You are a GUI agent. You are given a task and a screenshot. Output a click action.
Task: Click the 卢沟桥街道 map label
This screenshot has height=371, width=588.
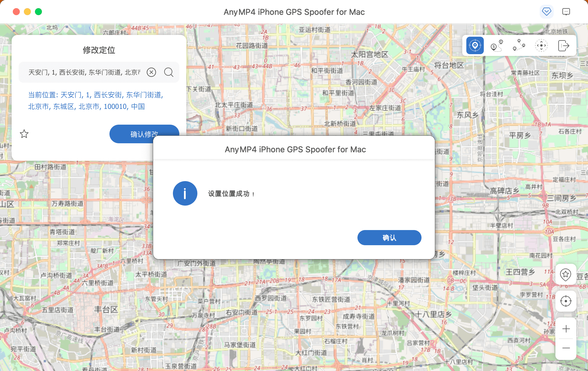pos(56,275)
